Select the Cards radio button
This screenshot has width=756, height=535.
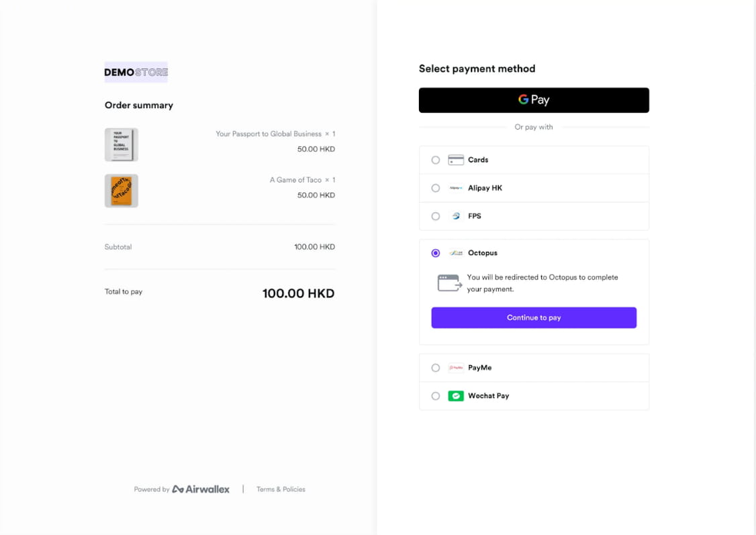(x=435, y=160)
